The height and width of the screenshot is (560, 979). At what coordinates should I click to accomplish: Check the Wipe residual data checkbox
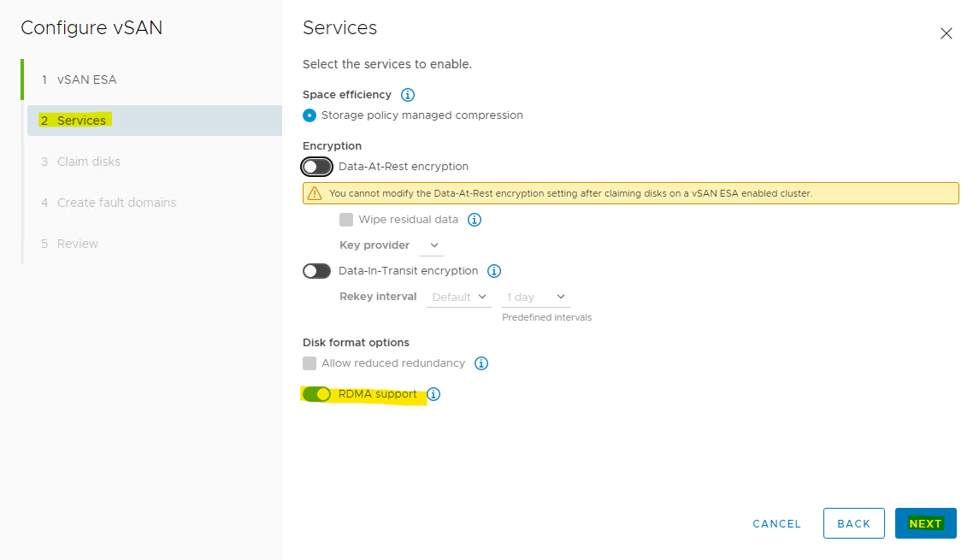pyautogui.click(x=346, y=220)
